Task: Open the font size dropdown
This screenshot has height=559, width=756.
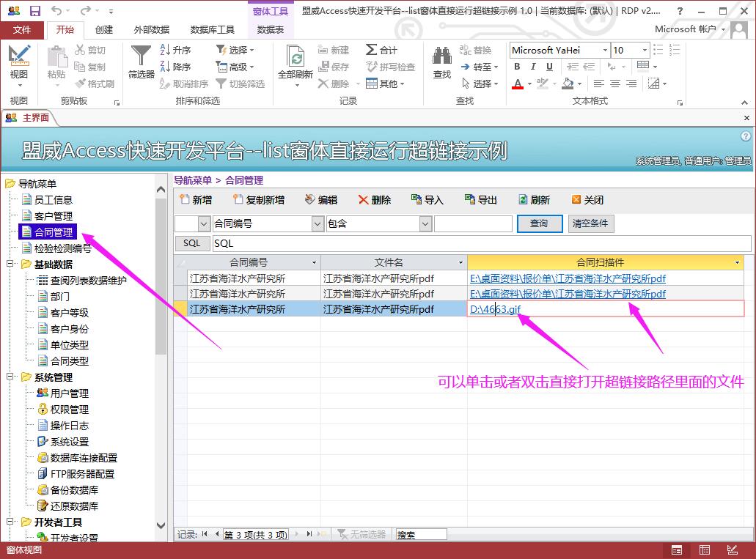Action: coord(645,50)
